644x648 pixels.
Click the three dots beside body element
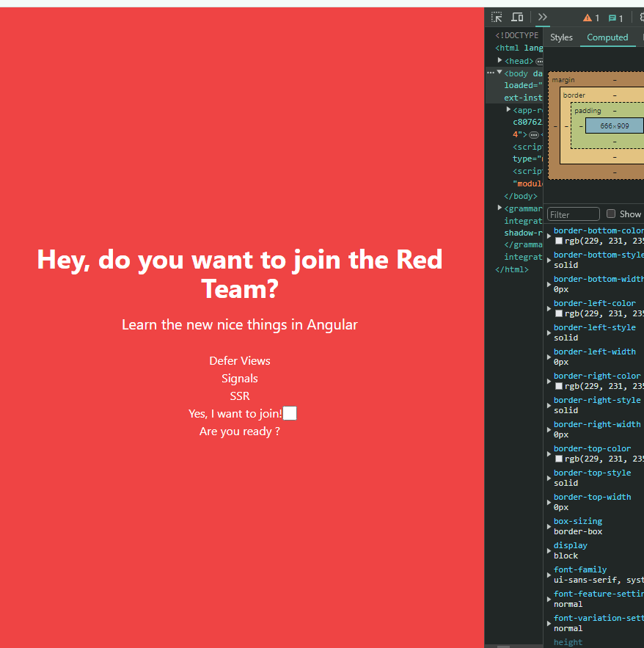click(x=490, y=73)
